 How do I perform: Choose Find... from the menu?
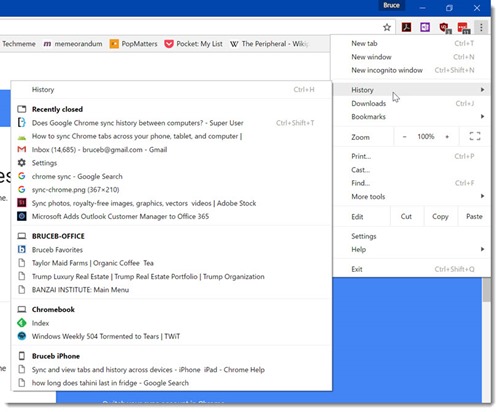click(x=412, y=183)
